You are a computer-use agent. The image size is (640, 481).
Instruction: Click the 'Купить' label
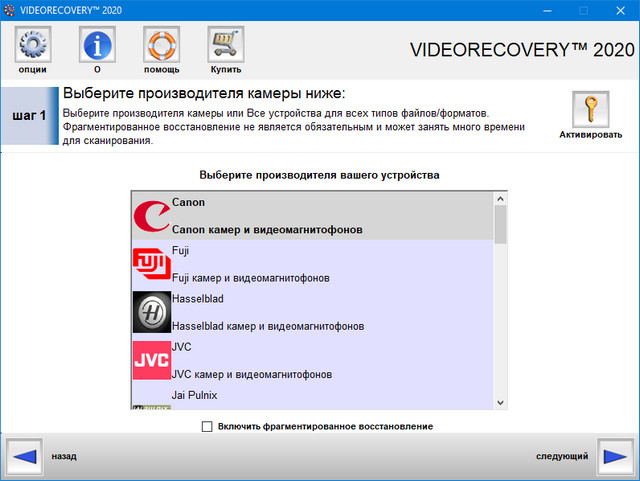click(226, 69)
